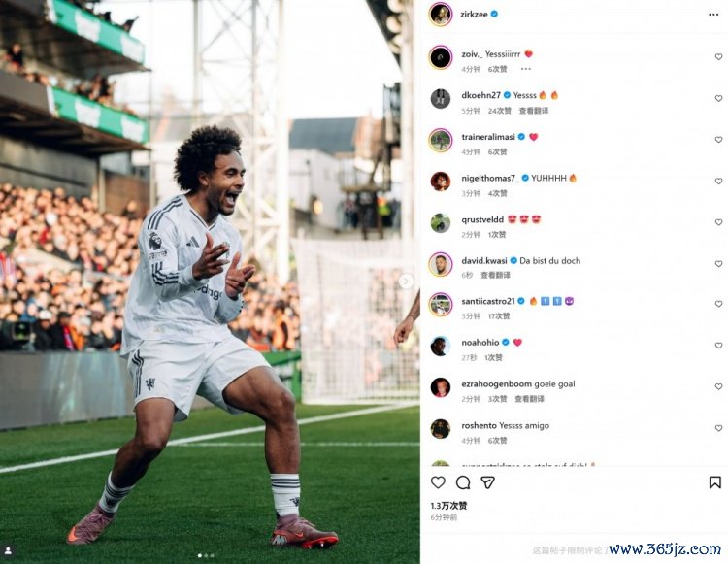This screenshot has height=564, width=728.
Task: Open more options on zoiv._ comment
Action: [525, 69]
